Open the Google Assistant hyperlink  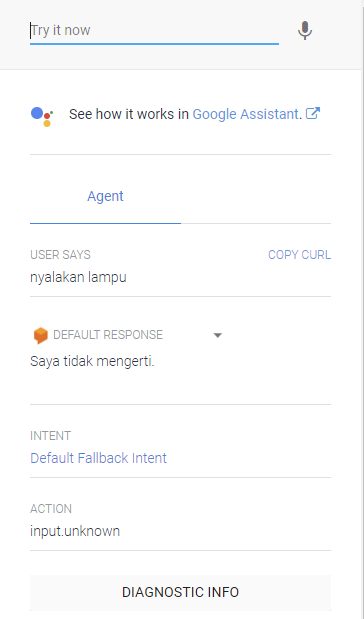pos(245,114)
